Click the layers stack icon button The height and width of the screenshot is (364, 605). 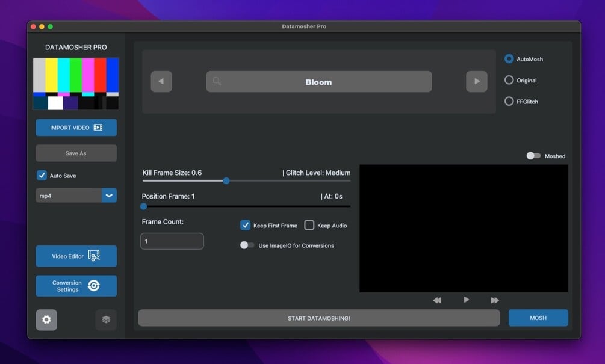(x=106, y=319)
